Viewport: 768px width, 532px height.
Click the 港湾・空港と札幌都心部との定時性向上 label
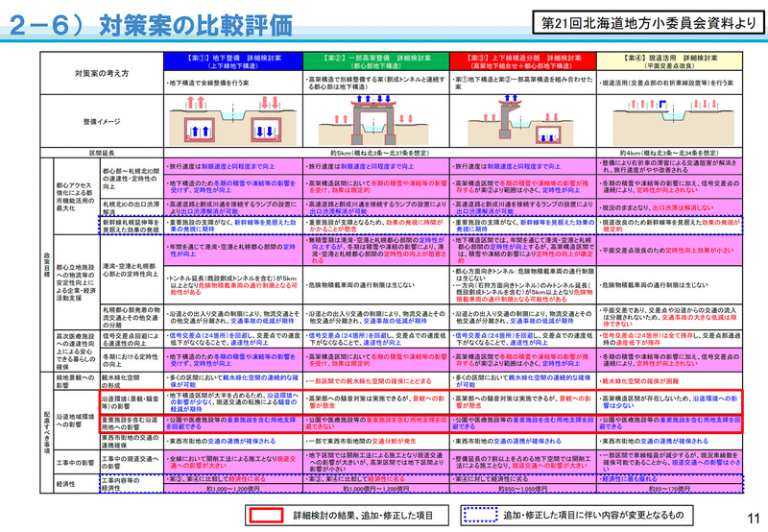[x=132, y=270]
